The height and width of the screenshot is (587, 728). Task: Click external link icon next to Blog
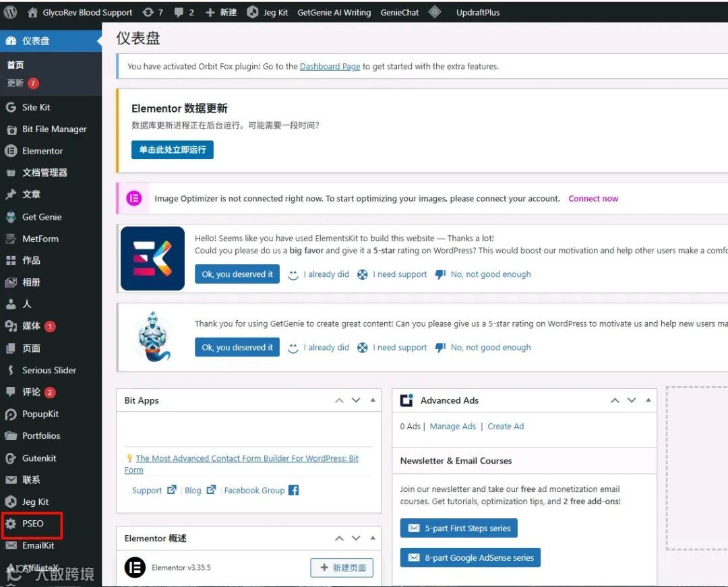pos(211,489)
